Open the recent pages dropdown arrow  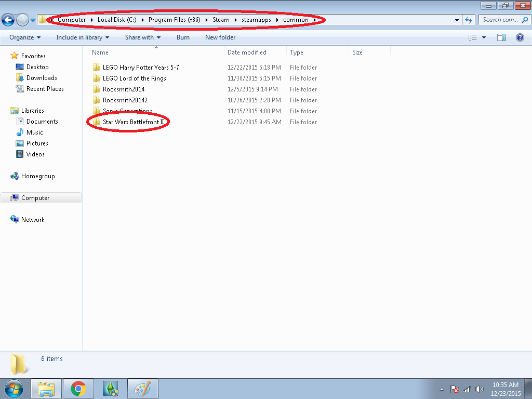coord(33,20)
